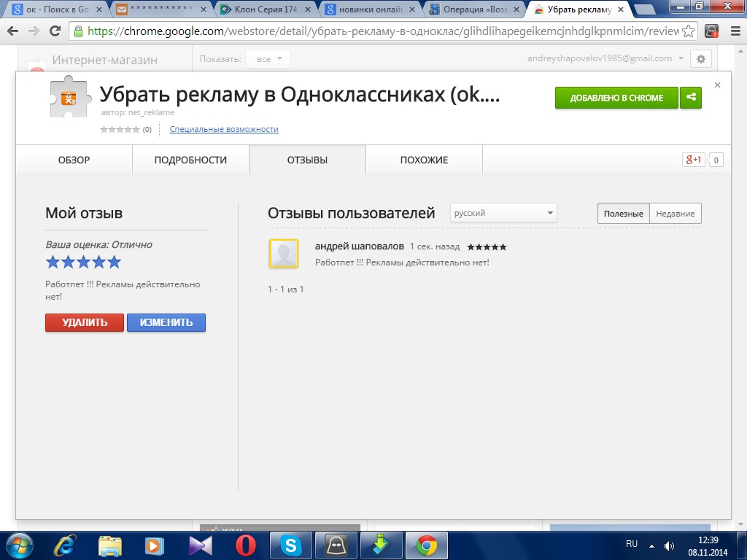Image resolution: width=747 pixels, height=560 pixels.
Task: Bookmark this page with the star icon
Action: 688,31
